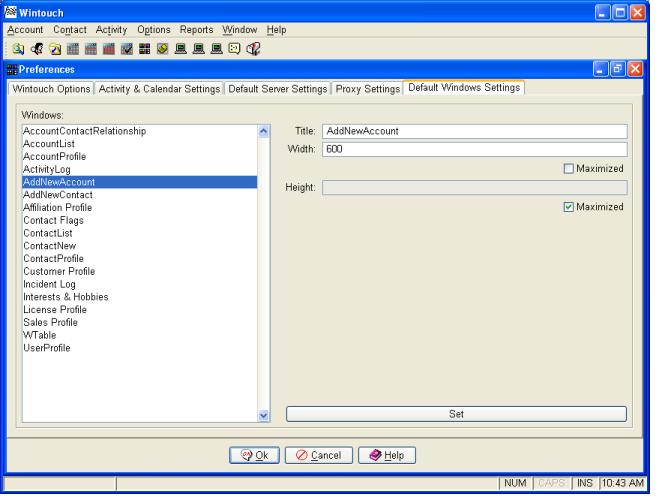The image size is (662, 504).
Task: Click the calendar with checkmark toolbar icon
Action: pos(127,49)
